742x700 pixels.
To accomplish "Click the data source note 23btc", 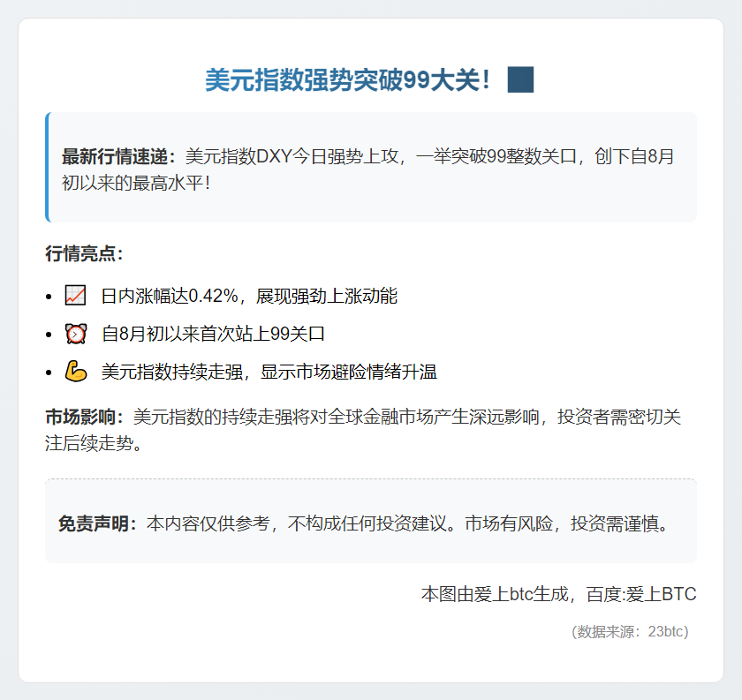I will pos(630,631).
